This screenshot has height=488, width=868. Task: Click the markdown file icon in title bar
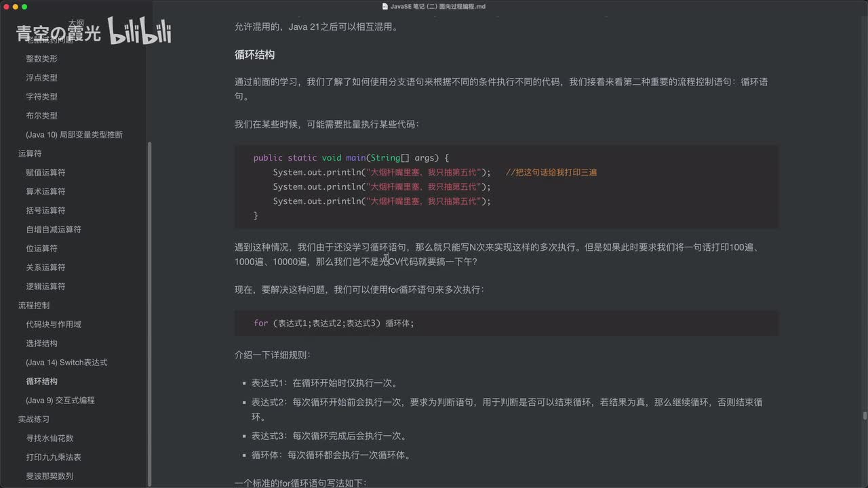click(385, 6)
